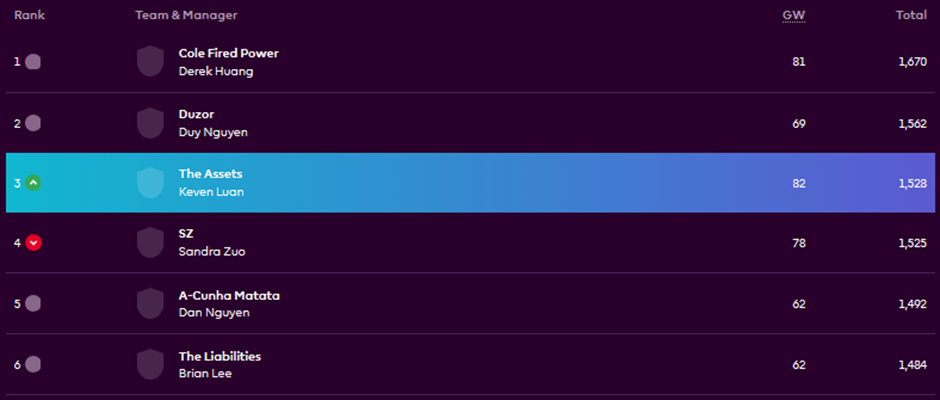
Task: Click the shield badge for Cole Fired Power
Action: point(150,62)
